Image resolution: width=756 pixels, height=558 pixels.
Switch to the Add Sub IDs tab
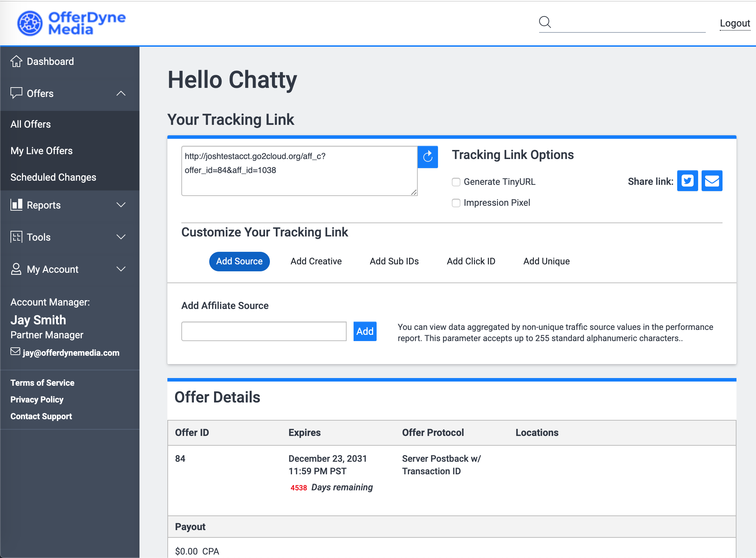click(x=394, y=261)
